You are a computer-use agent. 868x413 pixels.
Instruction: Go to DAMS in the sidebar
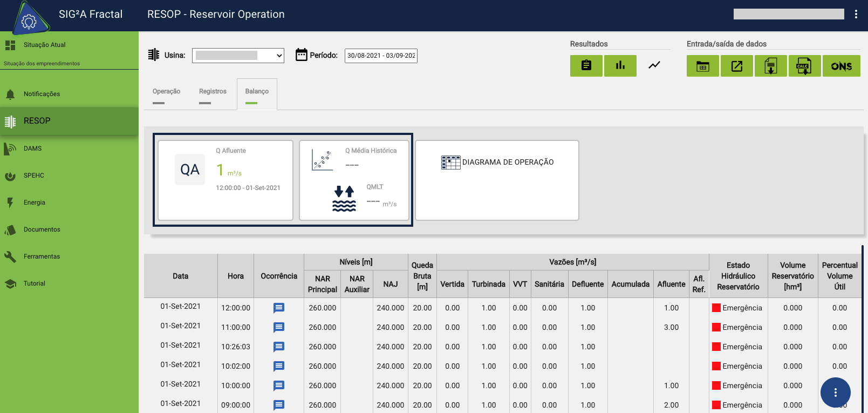click(32, 148)
